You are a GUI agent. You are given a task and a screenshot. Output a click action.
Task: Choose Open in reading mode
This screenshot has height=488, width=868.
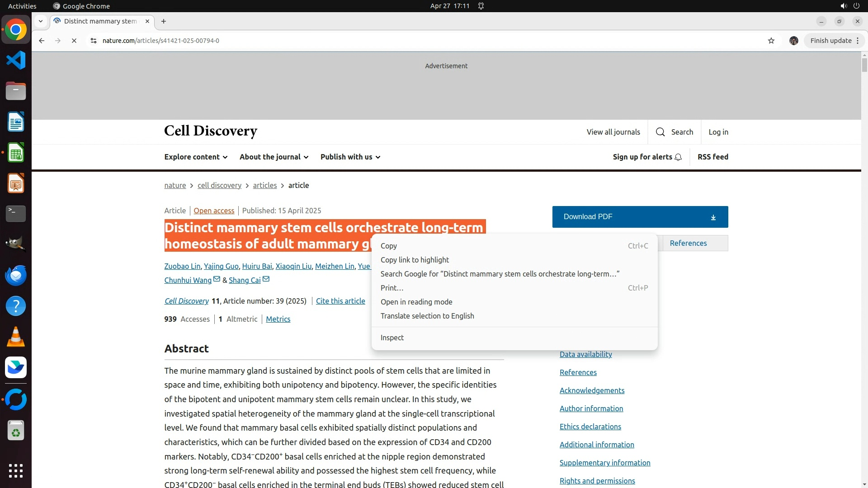coord(416,302)
